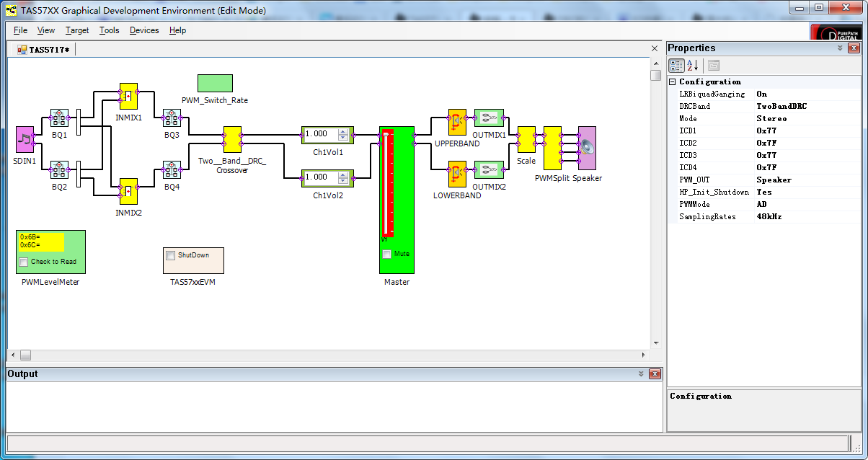Viewport: 868px width, 460px height.
Task: Open the Devices menu
Action: pos(144,30)
